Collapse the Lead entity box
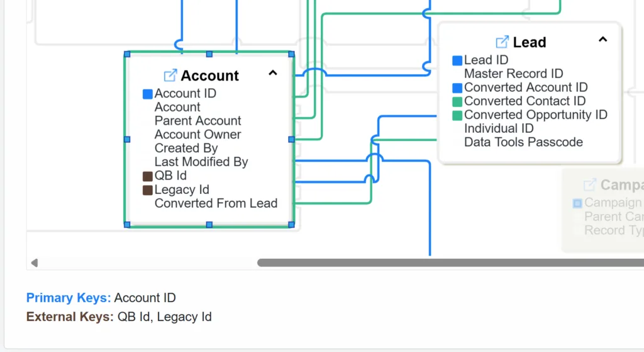The image size is (644, 352). pyautogui.click(x=602, y=40)
